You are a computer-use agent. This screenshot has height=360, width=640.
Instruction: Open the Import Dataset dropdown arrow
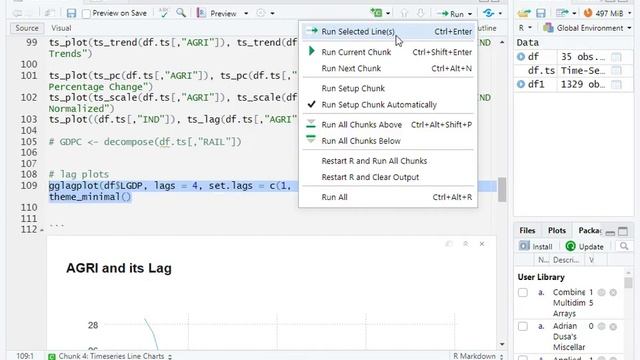coord(574,13)
